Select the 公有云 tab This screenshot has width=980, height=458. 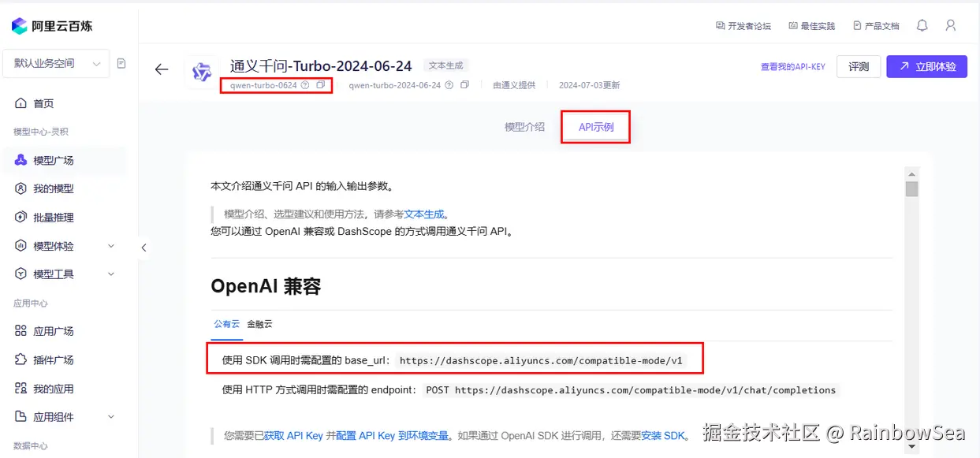(x=226, y=324)
